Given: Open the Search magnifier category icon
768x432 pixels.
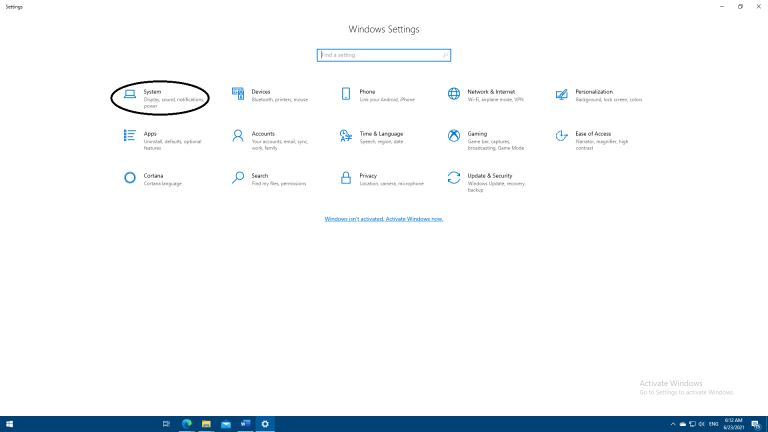Looking at the screenshot, I should (238, 177).
